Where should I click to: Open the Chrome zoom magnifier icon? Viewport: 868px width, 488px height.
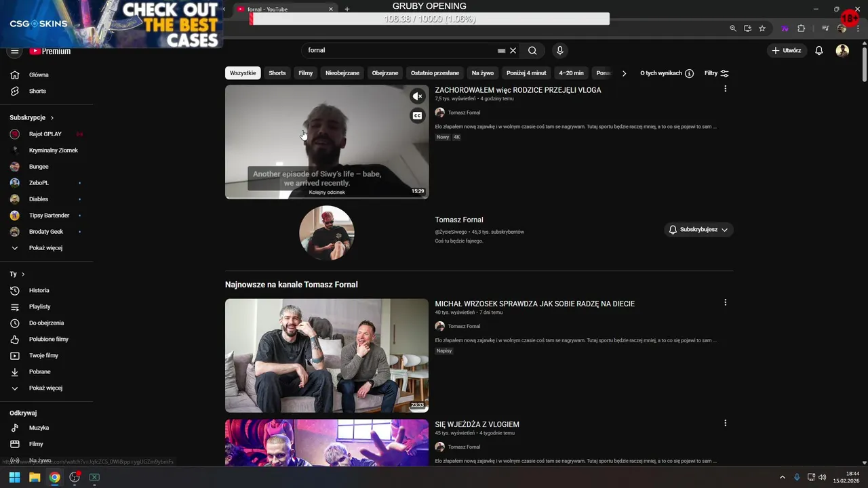pyautogui.click(x=732, y=28)
